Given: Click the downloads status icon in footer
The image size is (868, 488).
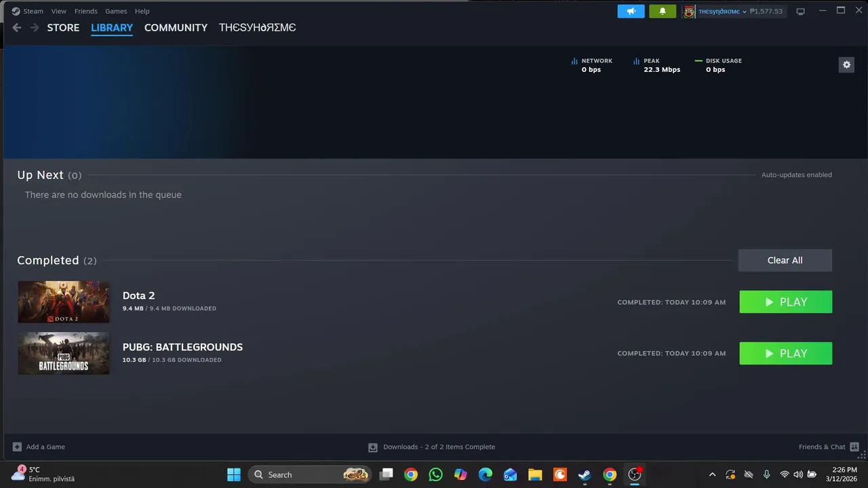Looking at the screenshot, I should tap(372, 447).
